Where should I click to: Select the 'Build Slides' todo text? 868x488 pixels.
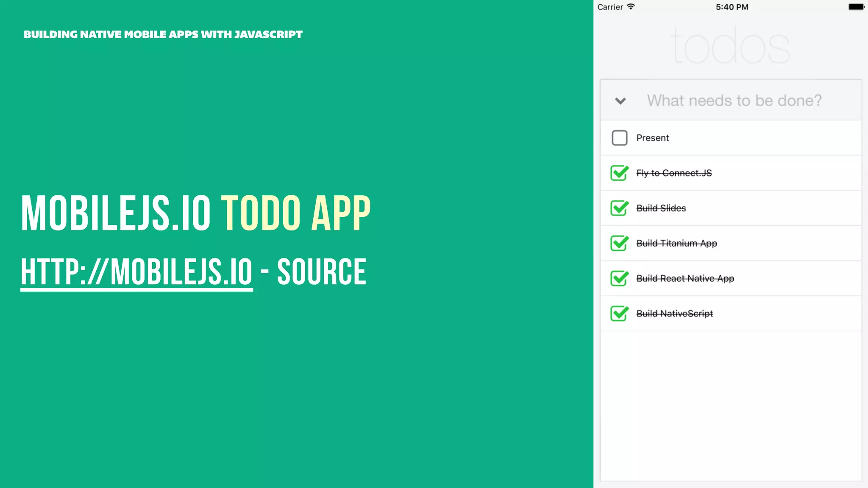(661, 208)
